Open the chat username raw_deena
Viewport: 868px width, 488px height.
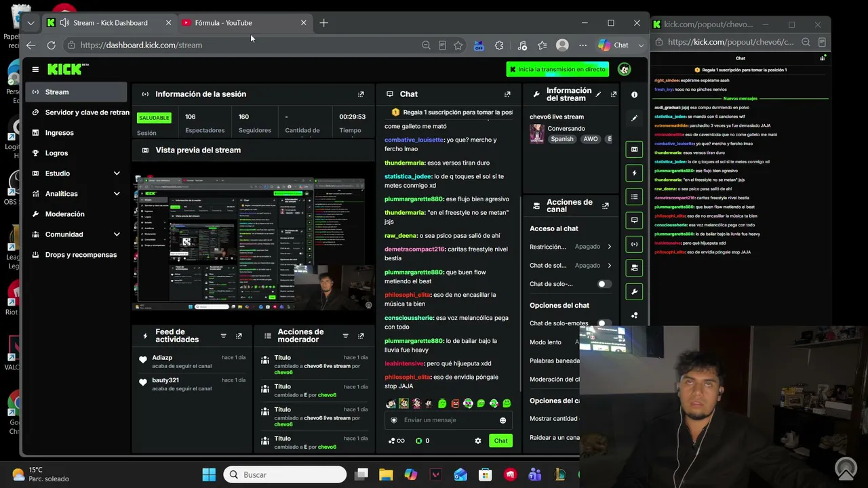click(x=400, y=236)
